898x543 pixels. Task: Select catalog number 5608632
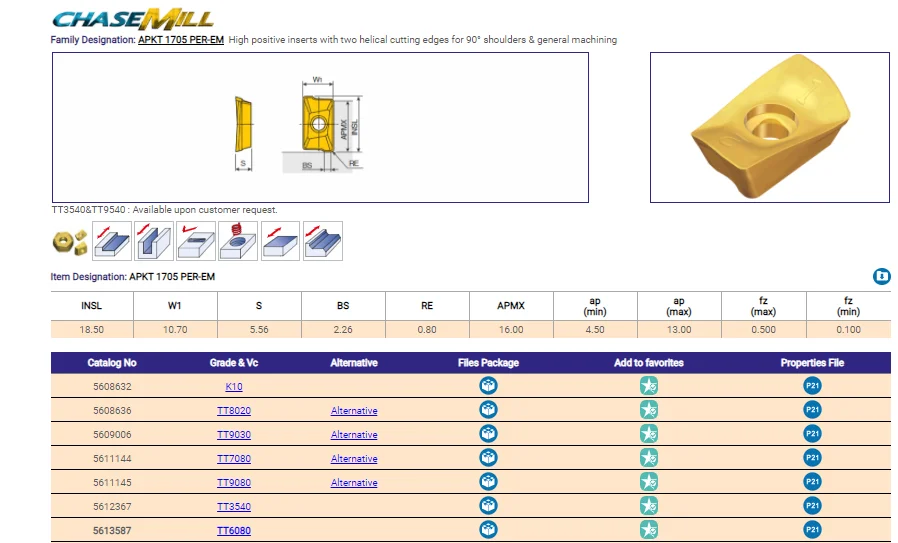pyautogui.click(x=112, y=387)
